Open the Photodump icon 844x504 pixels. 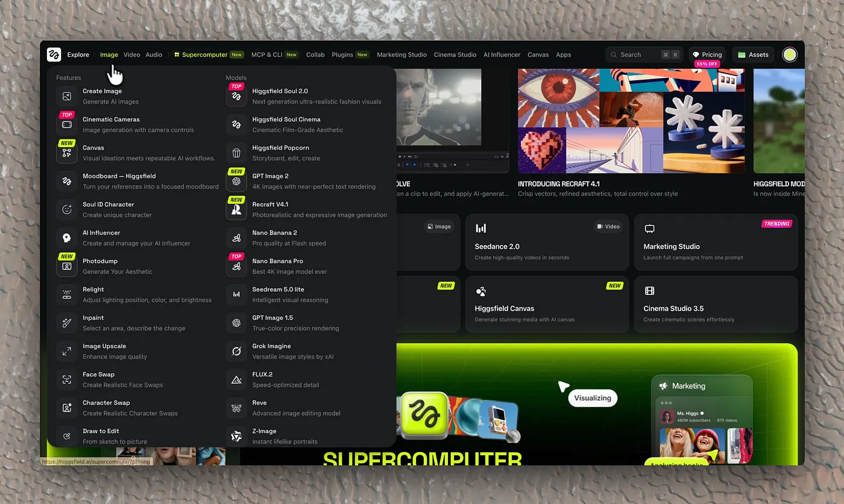(x=67, y=266)
